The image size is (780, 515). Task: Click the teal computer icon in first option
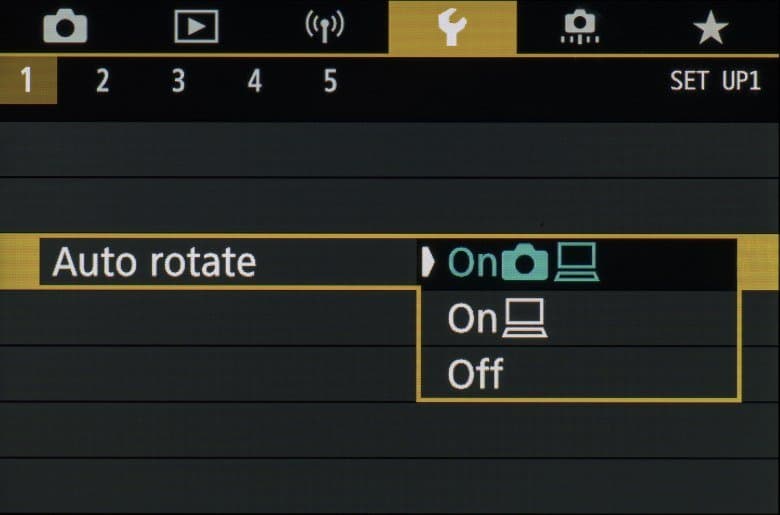[x=577, y=263]
